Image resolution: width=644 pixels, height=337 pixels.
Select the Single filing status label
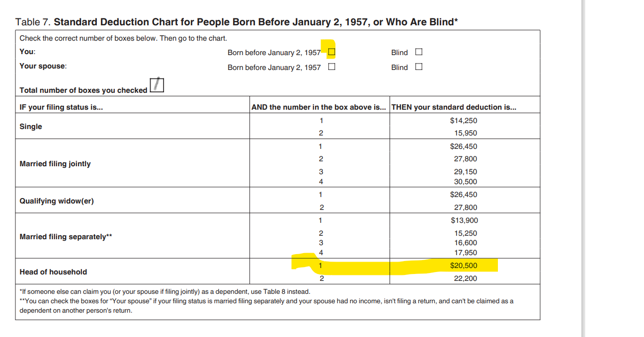31,127
